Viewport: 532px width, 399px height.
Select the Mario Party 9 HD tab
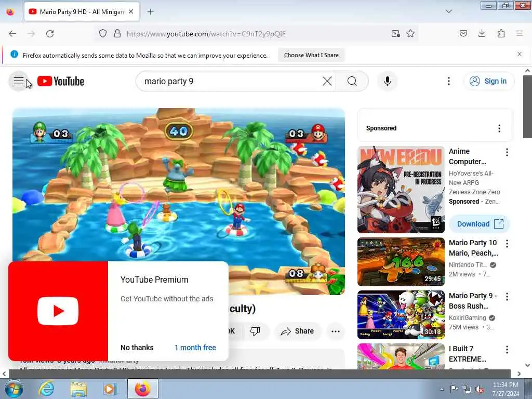point(82,11)
